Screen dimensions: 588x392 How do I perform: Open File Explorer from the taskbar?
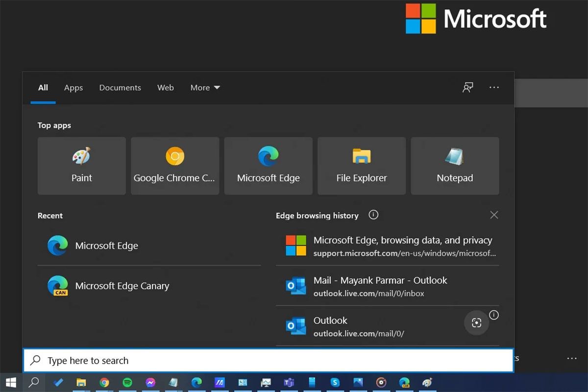(81, 382)
